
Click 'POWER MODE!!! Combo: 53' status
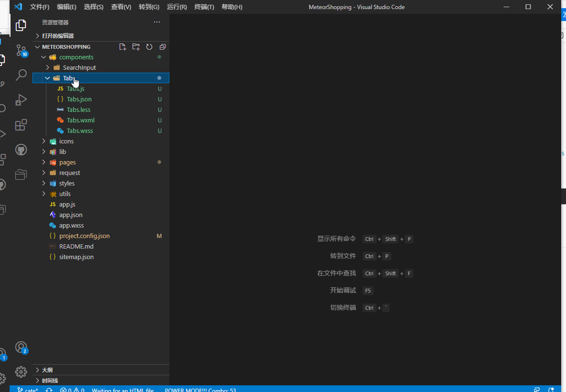(200, 390)
